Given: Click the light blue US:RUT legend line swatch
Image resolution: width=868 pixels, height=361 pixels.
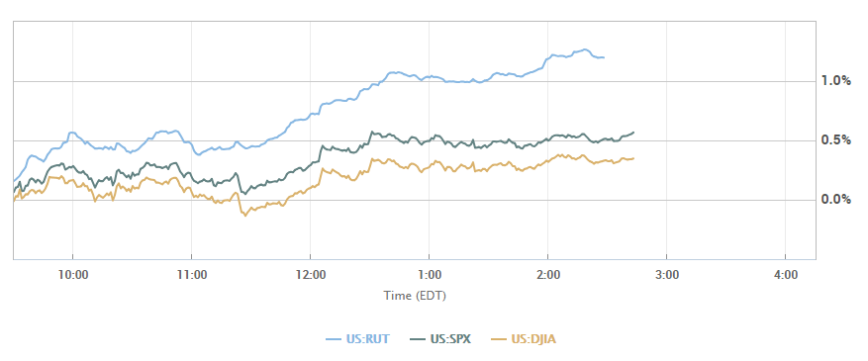Looking at the screenshot, I should [x=334, y=339].
